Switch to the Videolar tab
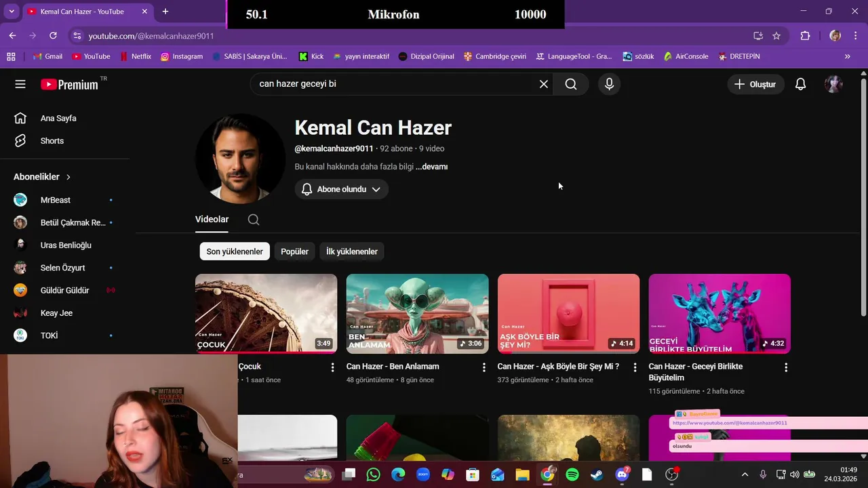Screen dimensions: 868x488 tap(212, 220)
